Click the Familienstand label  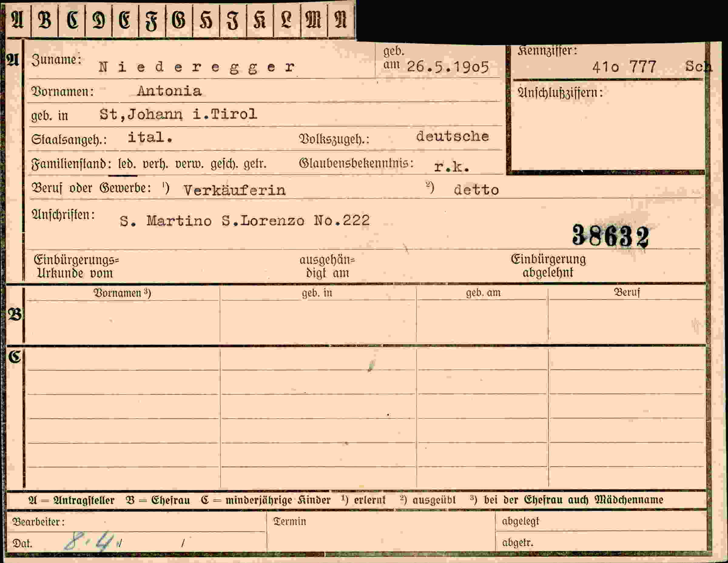point(71,164)
